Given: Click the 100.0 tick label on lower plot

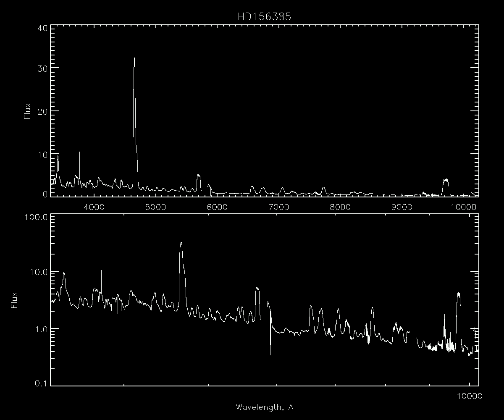Looking at the screenshot, I should point(36,217).
